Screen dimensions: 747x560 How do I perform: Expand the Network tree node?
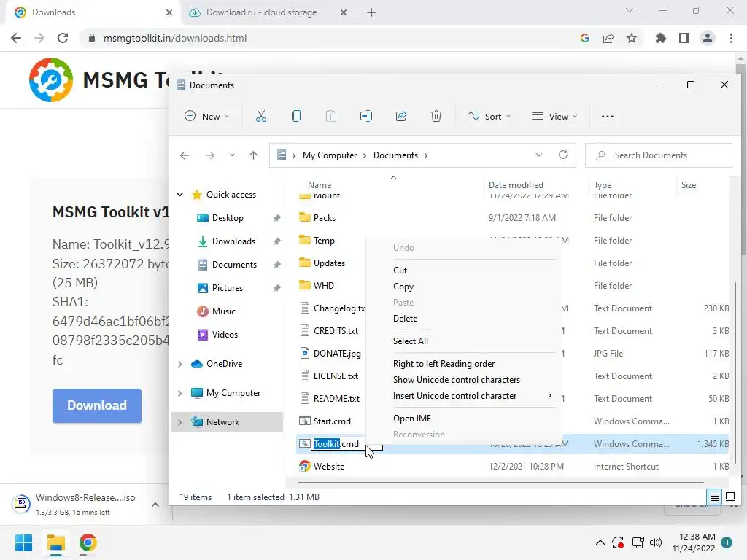pos(180,422)
